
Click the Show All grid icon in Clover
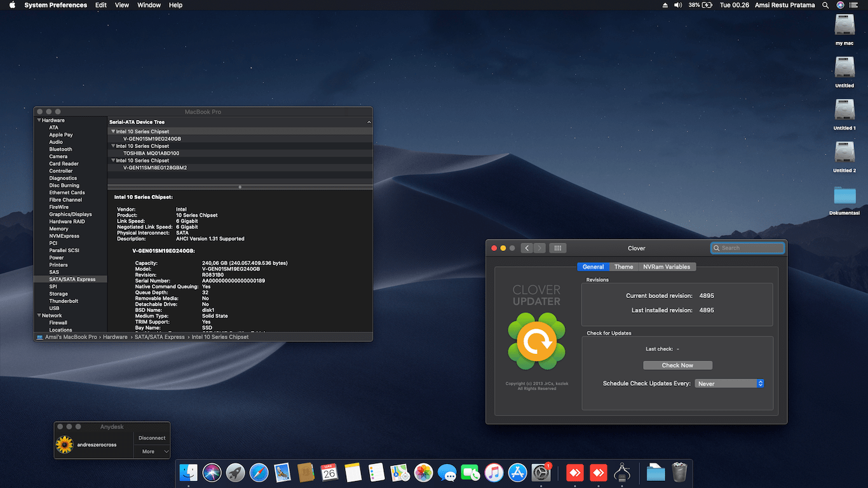tap(557, 248)
